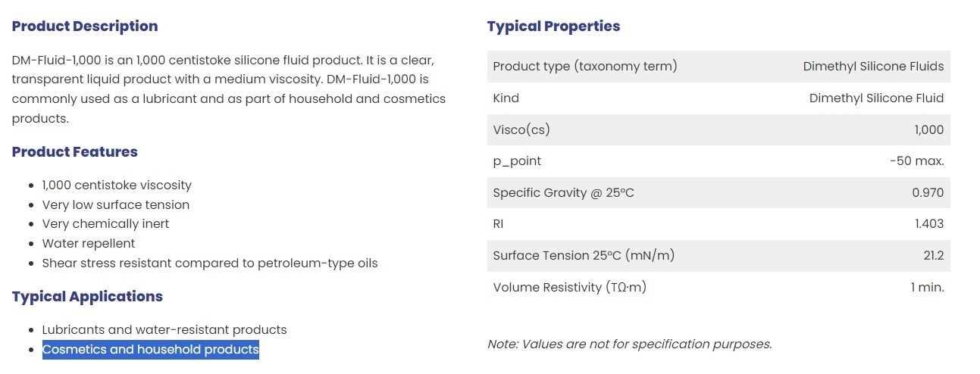Click the Very low surface tension bullet
The width and height of the screenshot is (980, 374).
click(x=116, y=205)
